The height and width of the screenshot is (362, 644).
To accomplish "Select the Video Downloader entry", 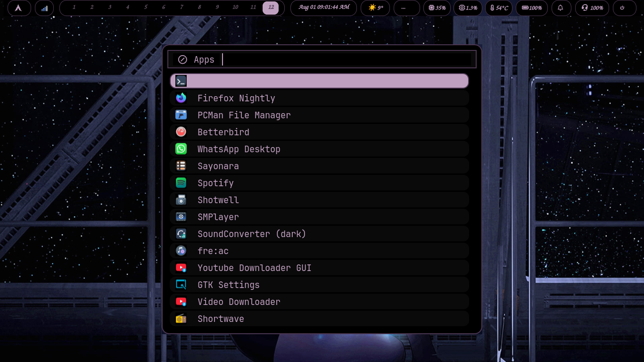I will pyautogui.click(x=320, y=302).
